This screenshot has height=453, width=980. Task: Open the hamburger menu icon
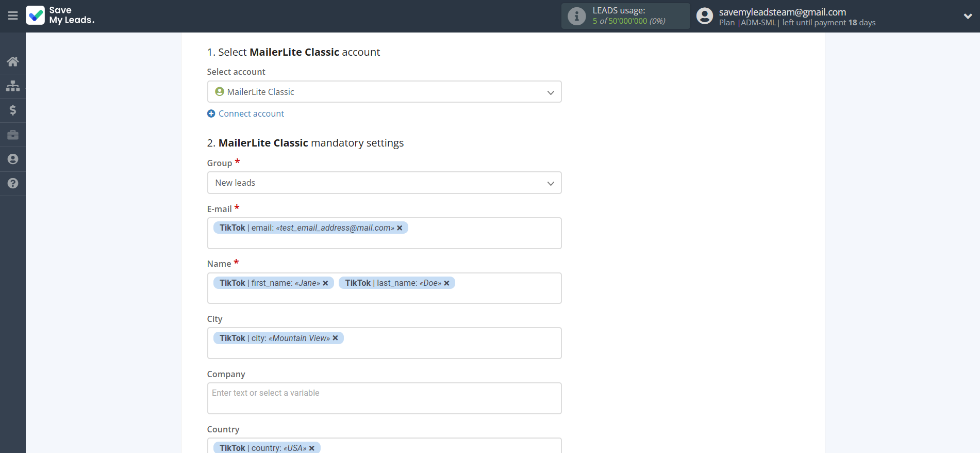(13, 16)
